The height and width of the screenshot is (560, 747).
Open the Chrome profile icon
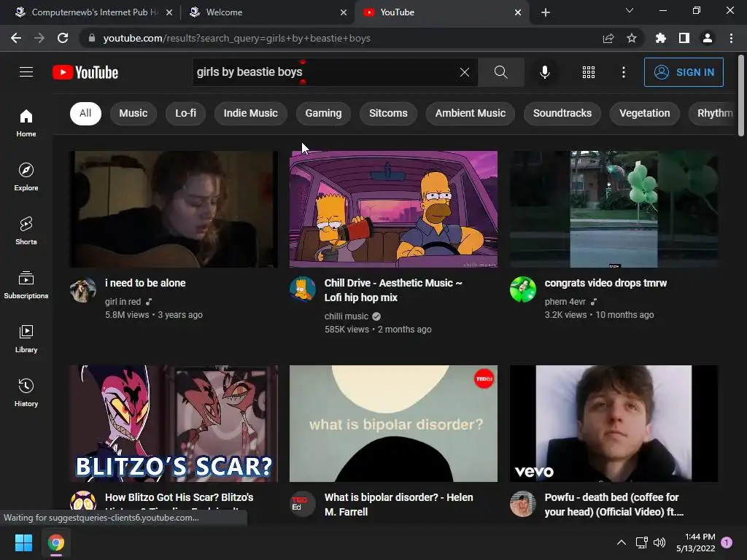708,38
